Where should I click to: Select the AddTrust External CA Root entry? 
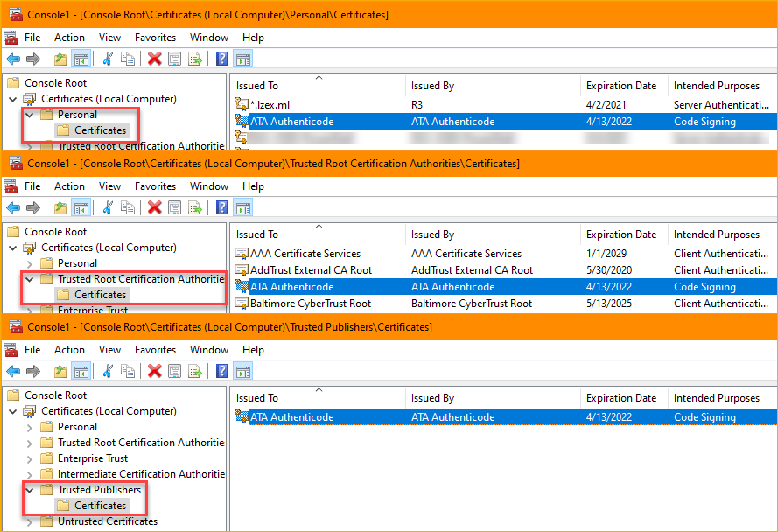pos(311,270)
